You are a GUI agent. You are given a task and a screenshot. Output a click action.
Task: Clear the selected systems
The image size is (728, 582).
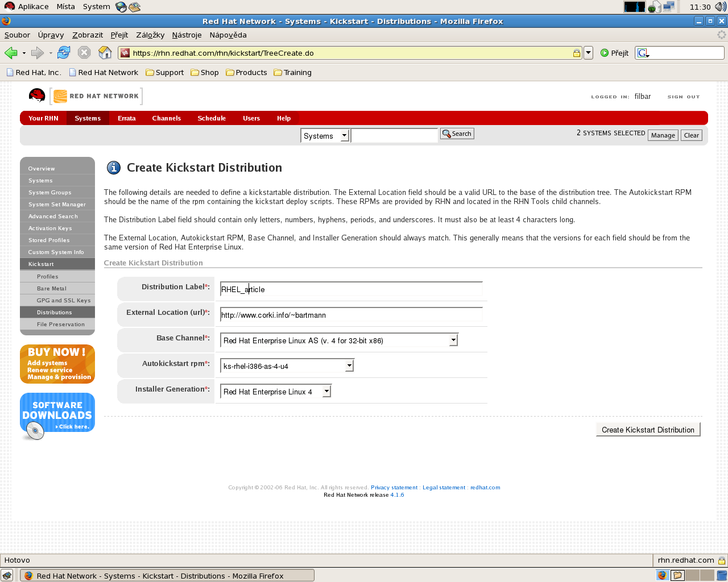click(692, 135)
